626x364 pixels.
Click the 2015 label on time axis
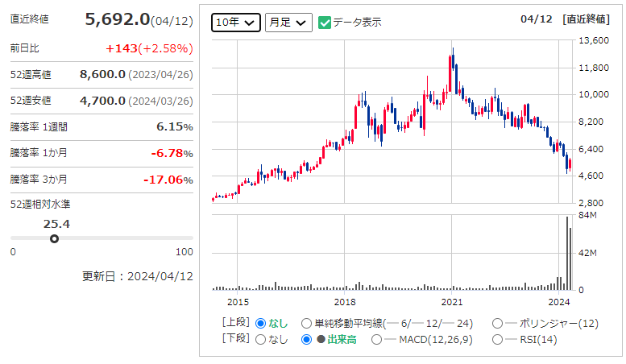click(238, 303)
